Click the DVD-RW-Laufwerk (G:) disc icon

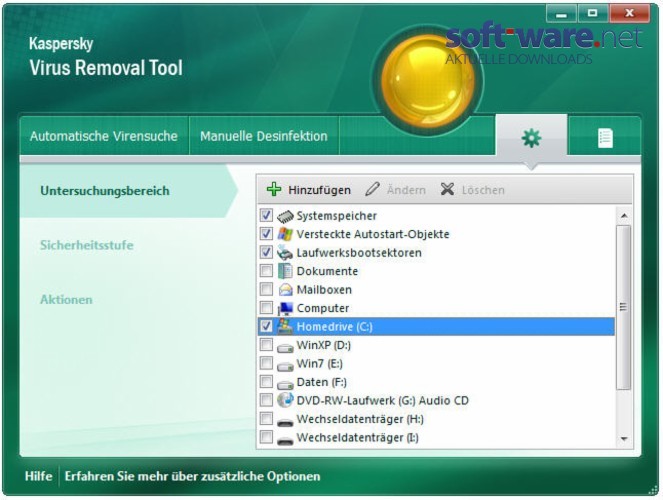[285, 400]
